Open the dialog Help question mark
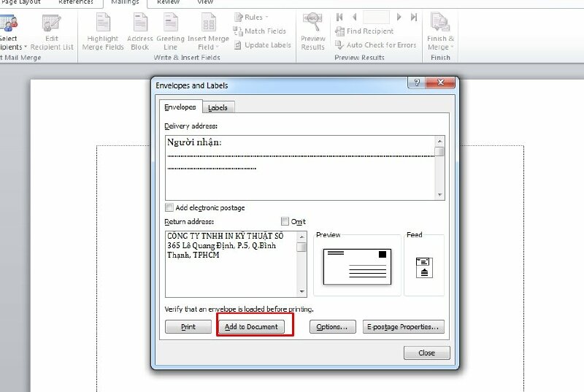 417,84
